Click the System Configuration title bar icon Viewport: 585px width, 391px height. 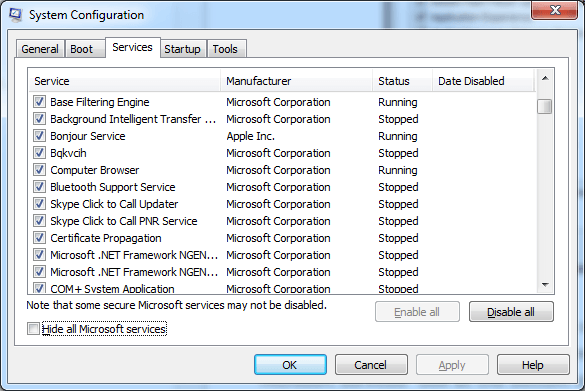pos(15,15)
